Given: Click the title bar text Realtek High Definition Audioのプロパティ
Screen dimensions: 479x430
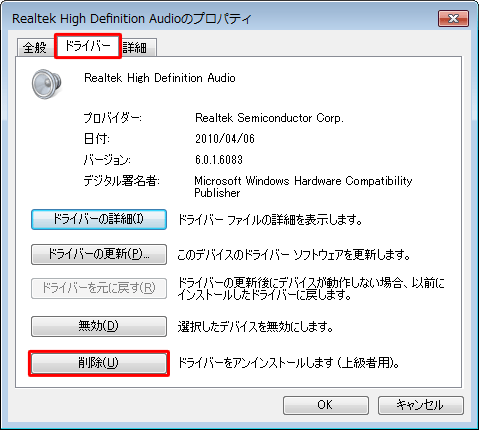Looking at the screenshot, I should pos(132,19).
